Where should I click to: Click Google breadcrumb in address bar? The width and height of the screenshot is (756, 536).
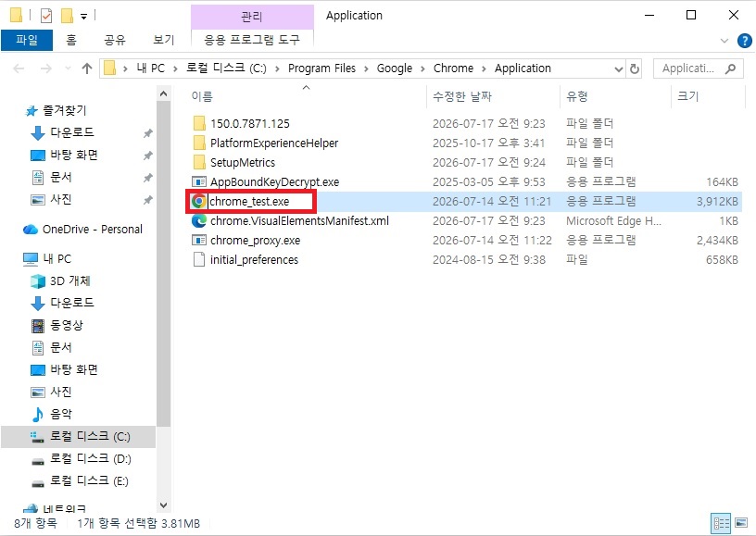click(x=395, y=69)
